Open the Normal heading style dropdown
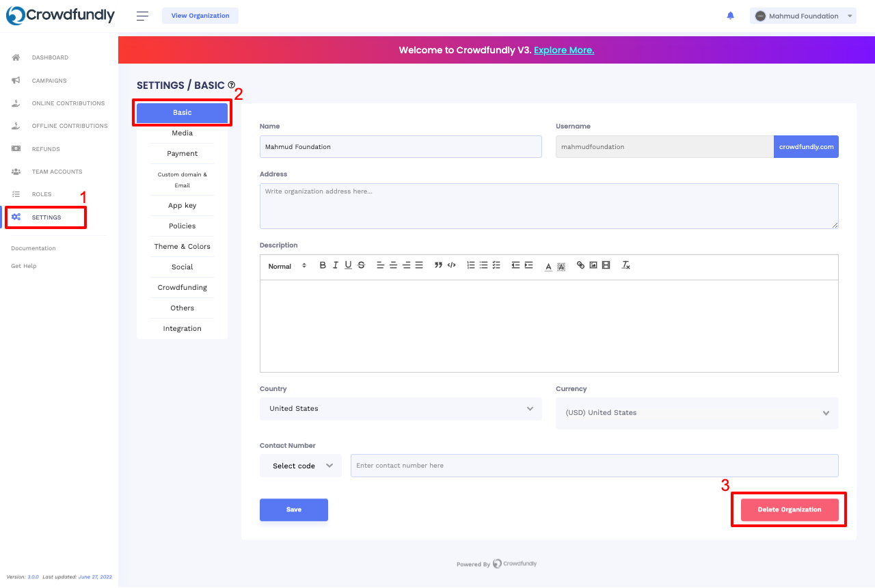Viewport: 875px width, 588px height. click(x=287, y=266)
